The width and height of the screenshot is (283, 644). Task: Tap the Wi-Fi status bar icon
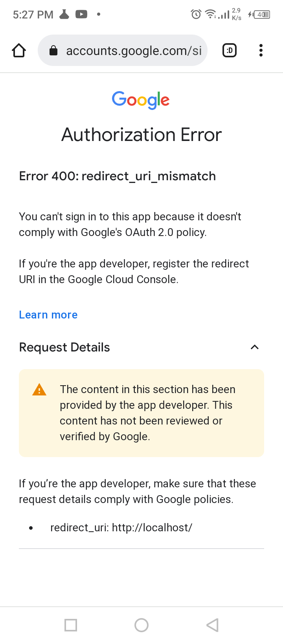210,14
